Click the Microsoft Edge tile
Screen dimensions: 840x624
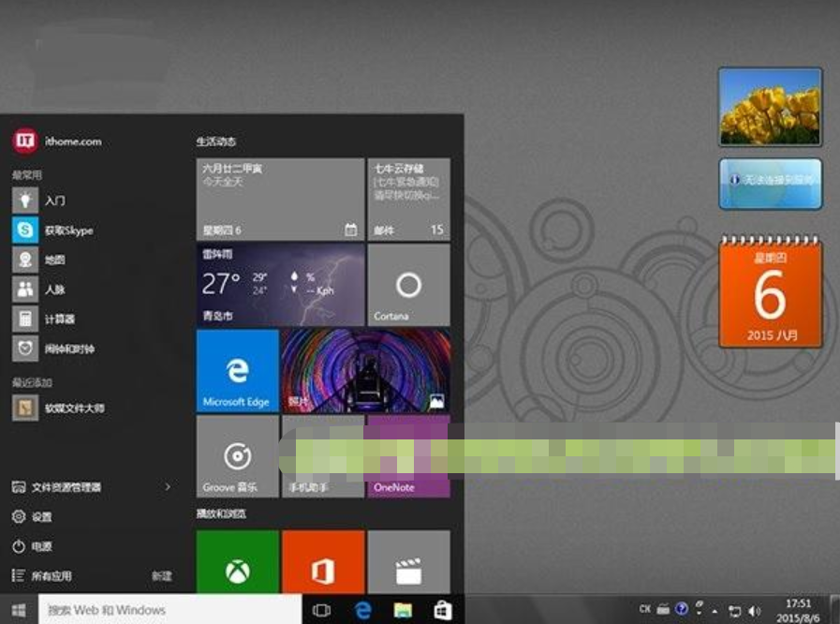coord(237,370)
